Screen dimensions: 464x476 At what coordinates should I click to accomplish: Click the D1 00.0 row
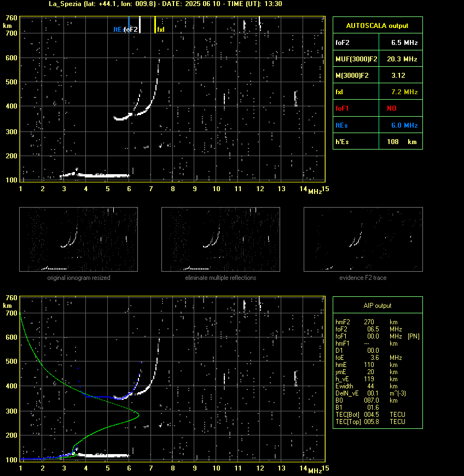pos(357,351)
